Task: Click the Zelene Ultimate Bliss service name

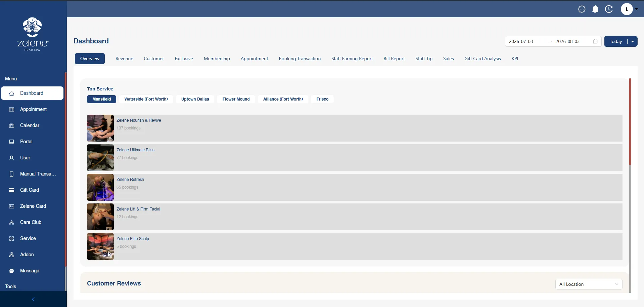Action: click(x=135, y=150)
